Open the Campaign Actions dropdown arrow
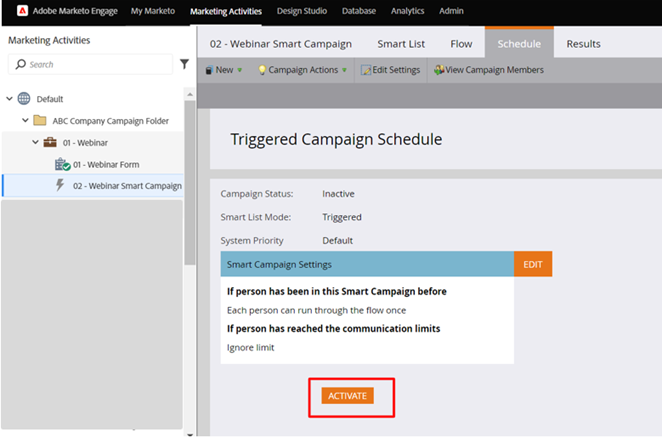 pos(345,70)
